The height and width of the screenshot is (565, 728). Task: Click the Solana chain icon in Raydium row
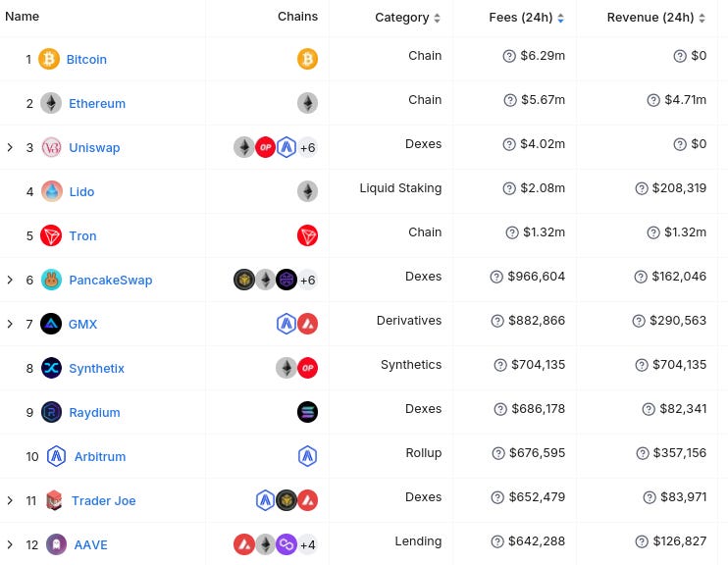click(307, 412)
